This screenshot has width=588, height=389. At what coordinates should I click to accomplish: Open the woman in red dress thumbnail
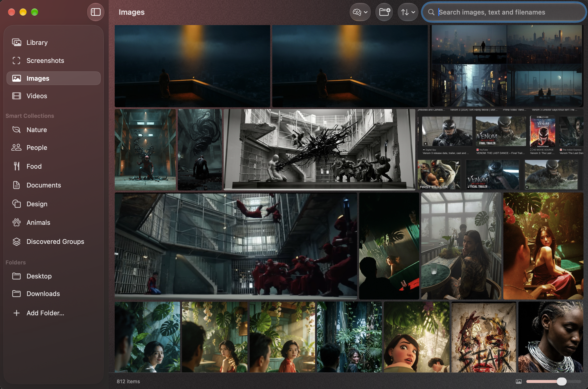click(x=543, y=246)
